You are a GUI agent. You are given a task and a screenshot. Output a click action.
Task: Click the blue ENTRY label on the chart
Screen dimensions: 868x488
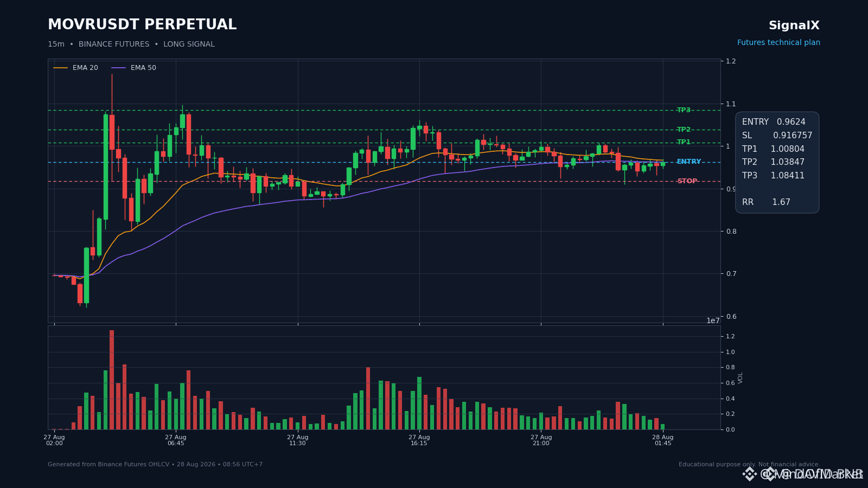689,162
